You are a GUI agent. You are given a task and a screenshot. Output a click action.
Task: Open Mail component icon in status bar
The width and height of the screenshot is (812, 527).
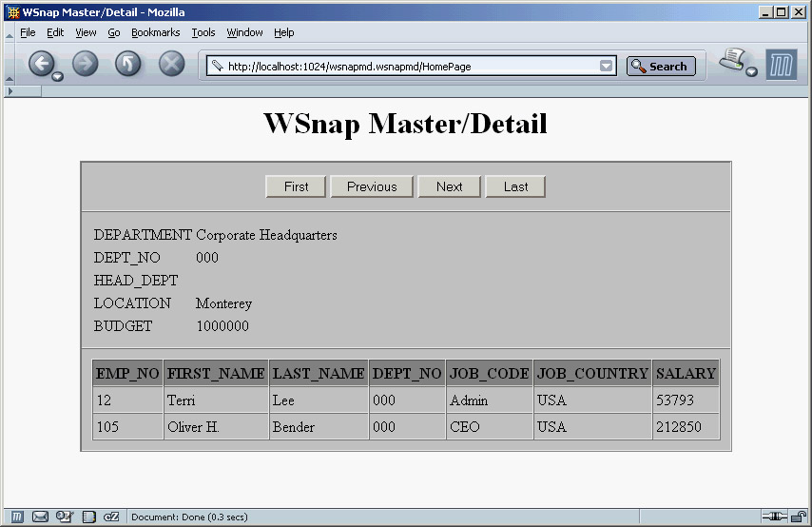(40, 517)
